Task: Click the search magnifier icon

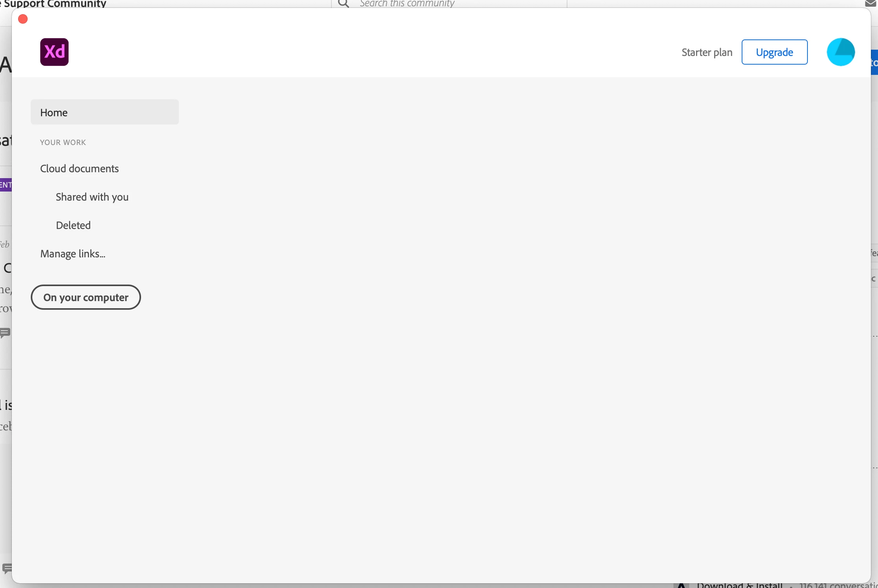Action: click(344, 4)
